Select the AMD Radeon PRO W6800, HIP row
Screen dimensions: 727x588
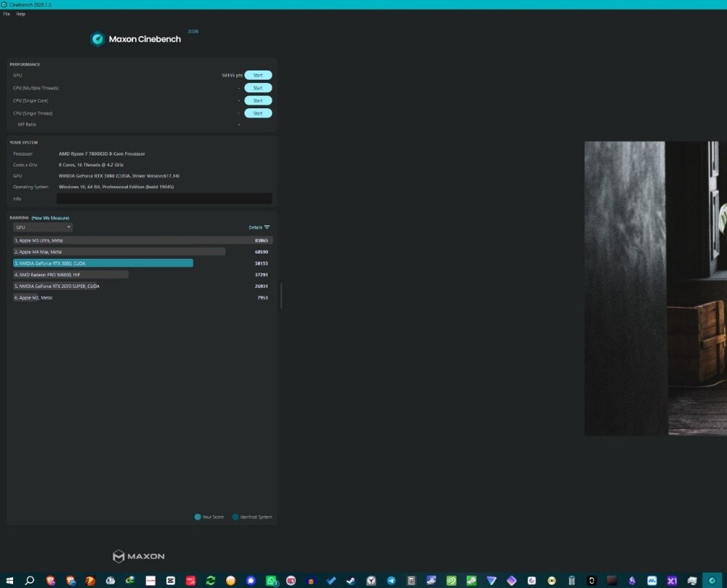[142, 275]
